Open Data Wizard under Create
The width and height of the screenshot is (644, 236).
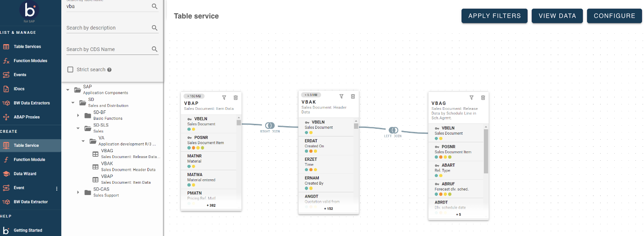tap(25, 174)
